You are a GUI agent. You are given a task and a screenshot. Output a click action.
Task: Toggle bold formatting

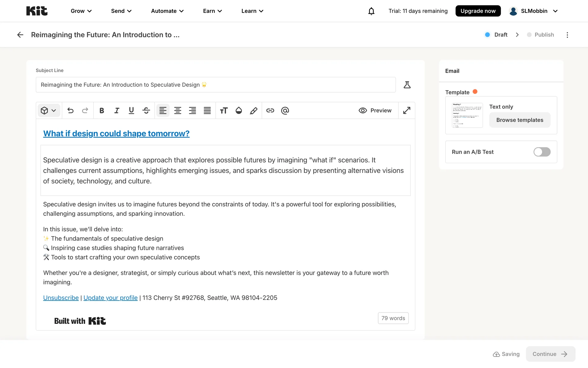102,110
